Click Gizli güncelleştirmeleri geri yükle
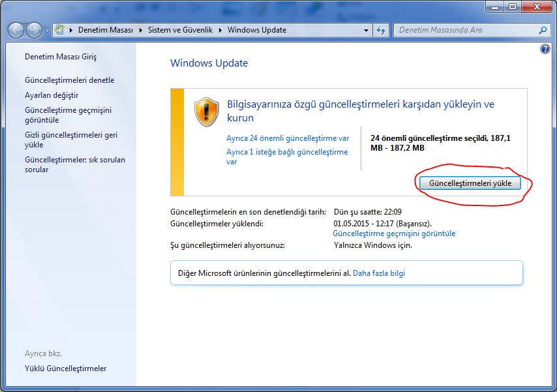This screenshot has width=557, height=392. pyautogui.click(x=71, y=140)
